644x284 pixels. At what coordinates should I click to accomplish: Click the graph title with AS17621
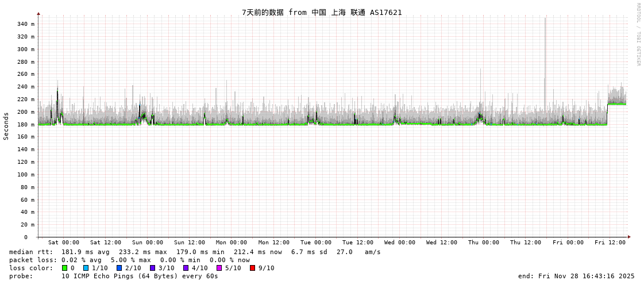pyautogui.click(x=322, y=13)
